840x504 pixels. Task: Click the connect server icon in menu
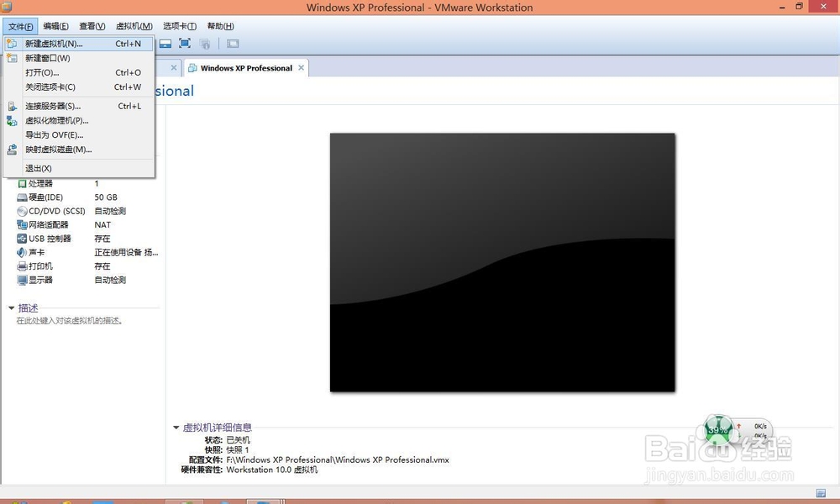[12, 106]
